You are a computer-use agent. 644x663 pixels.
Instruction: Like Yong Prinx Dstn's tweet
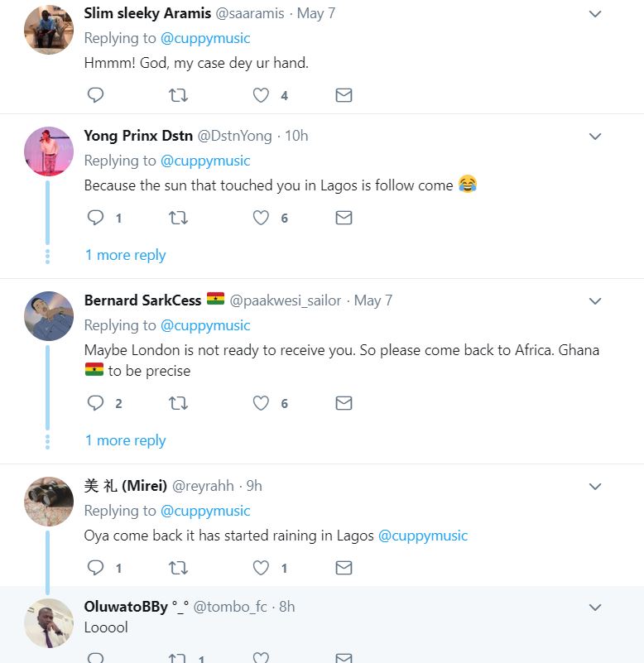click(x=262, y=218)
